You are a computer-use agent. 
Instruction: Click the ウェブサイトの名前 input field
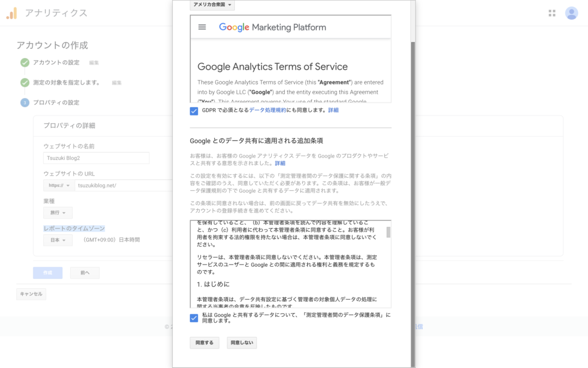click(96, 158)
